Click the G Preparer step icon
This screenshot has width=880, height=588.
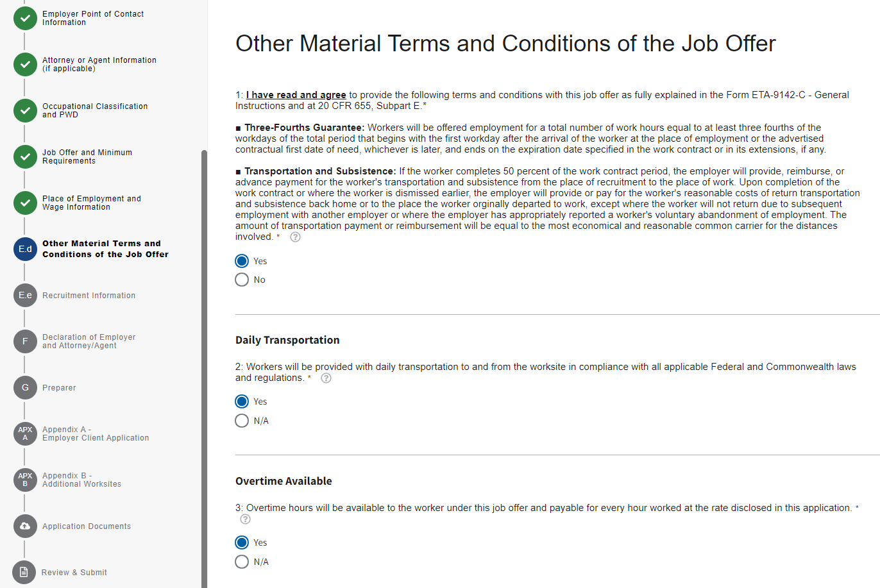(25, 387)
